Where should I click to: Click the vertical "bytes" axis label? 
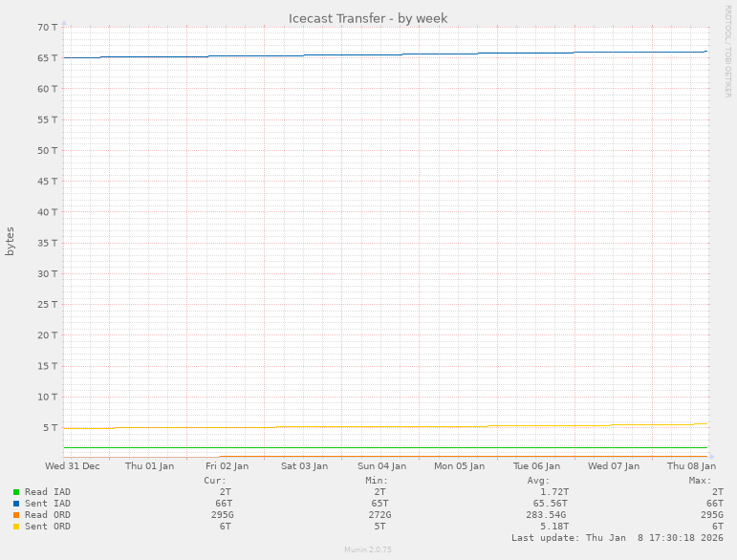pyautogui.click(x=11, y=241)
